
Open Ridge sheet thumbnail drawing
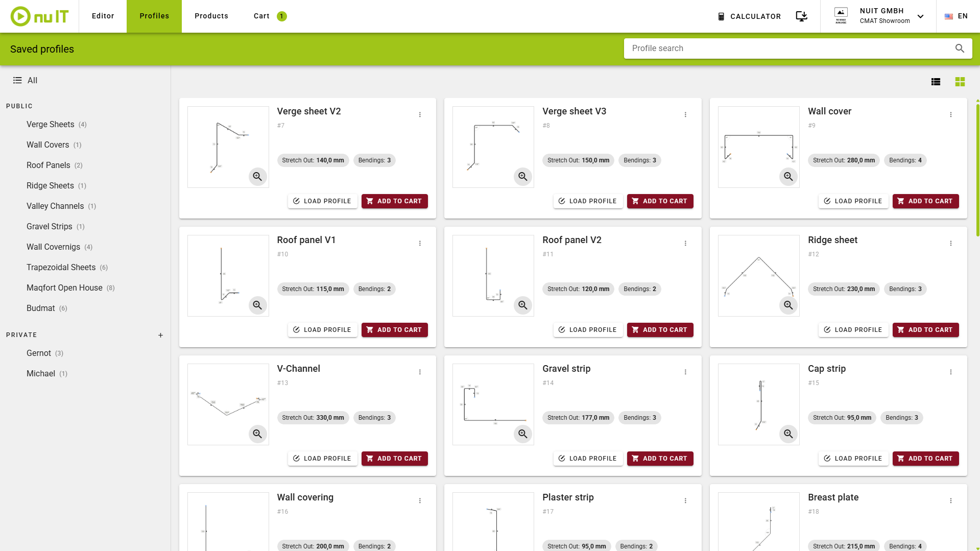pos(758,276)
